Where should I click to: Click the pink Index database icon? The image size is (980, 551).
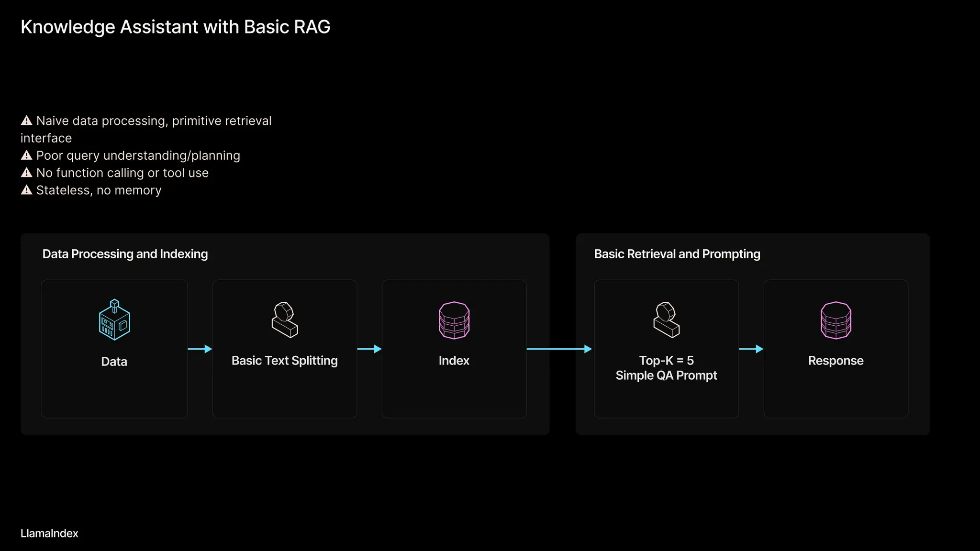pyautogui.click(x=454, y=320)
